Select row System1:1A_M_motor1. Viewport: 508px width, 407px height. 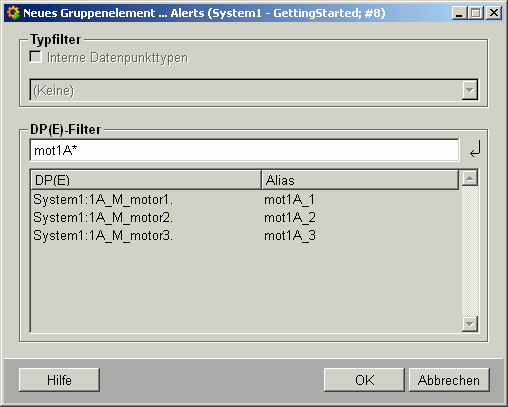coord(245,200)
